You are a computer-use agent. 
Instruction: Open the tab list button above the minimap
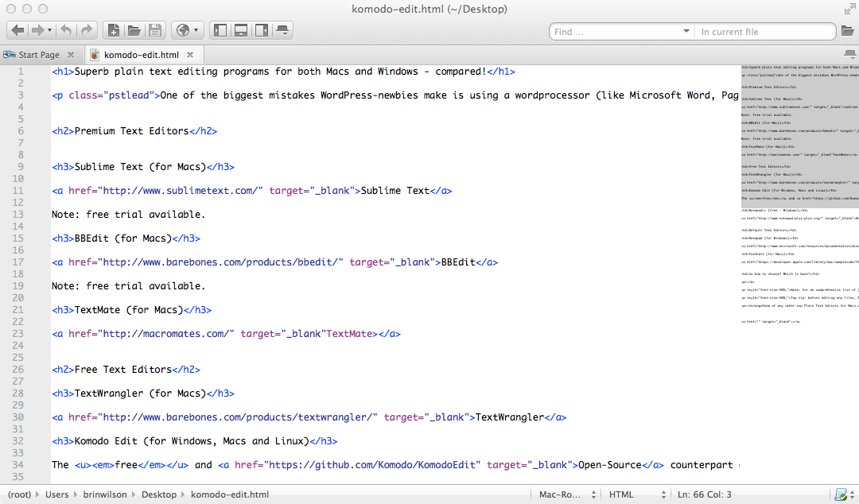[849, 54]
